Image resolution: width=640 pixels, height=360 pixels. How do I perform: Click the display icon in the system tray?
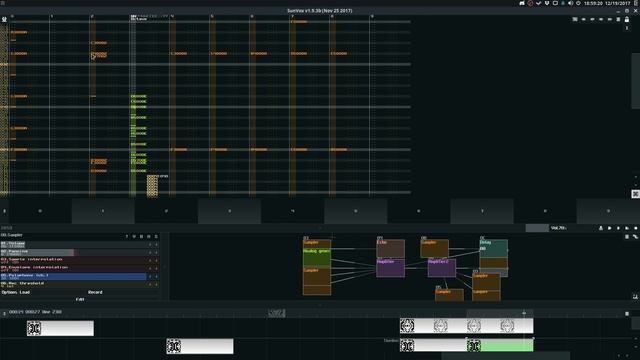point(555,3)
